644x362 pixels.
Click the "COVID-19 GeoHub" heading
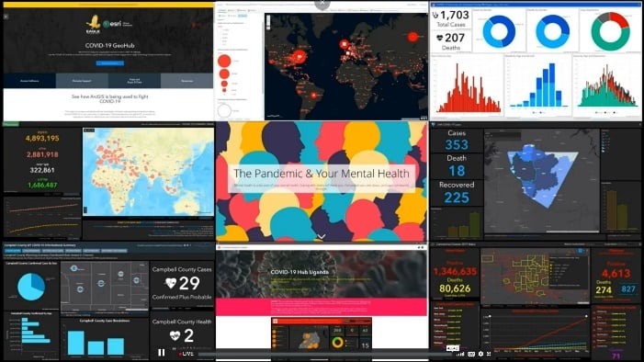click(109, 46)
